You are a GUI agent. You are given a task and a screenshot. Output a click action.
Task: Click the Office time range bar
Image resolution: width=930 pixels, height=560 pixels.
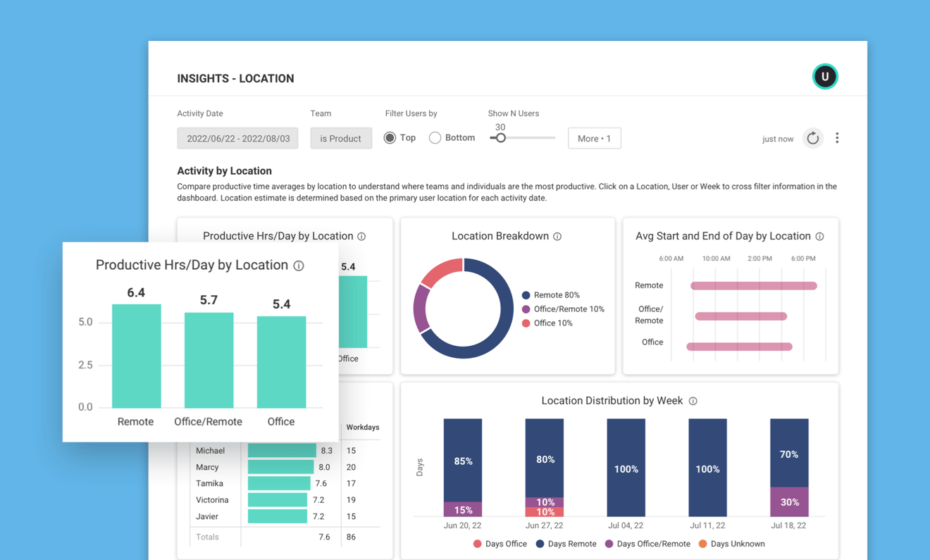[739, 347]
